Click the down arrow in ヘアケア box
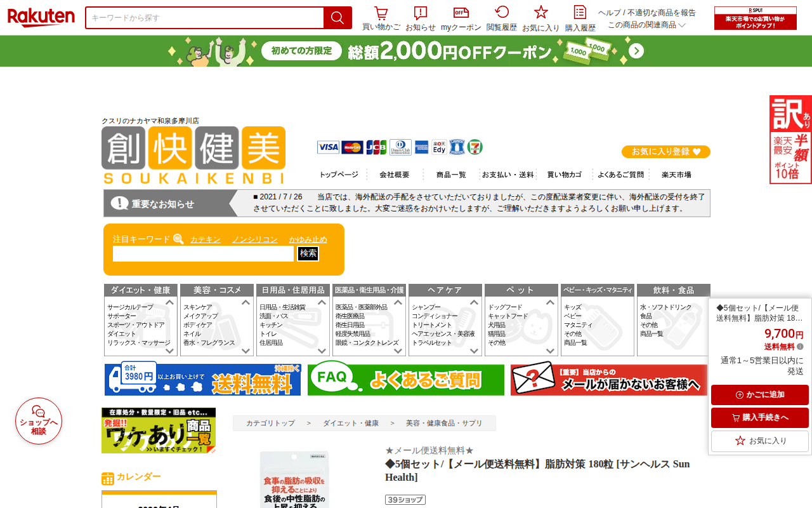 pyautogui.click(x=474, y=351)
